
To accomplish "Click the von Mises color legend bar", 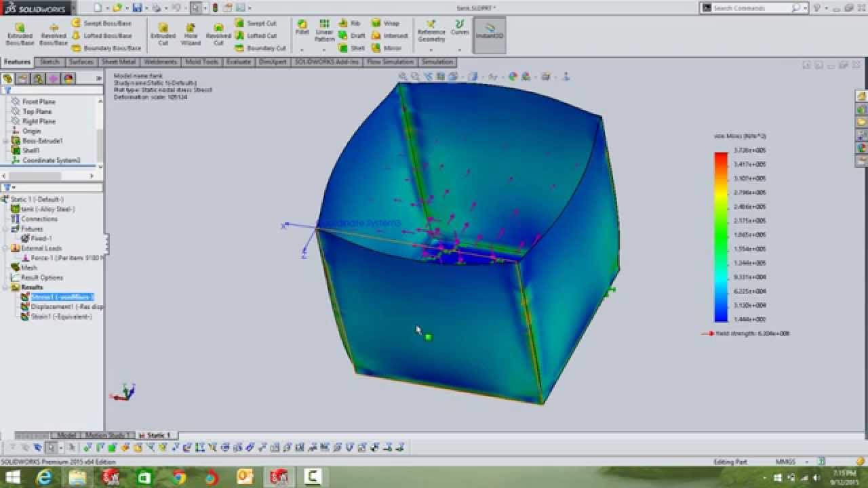I will (721, 237).
